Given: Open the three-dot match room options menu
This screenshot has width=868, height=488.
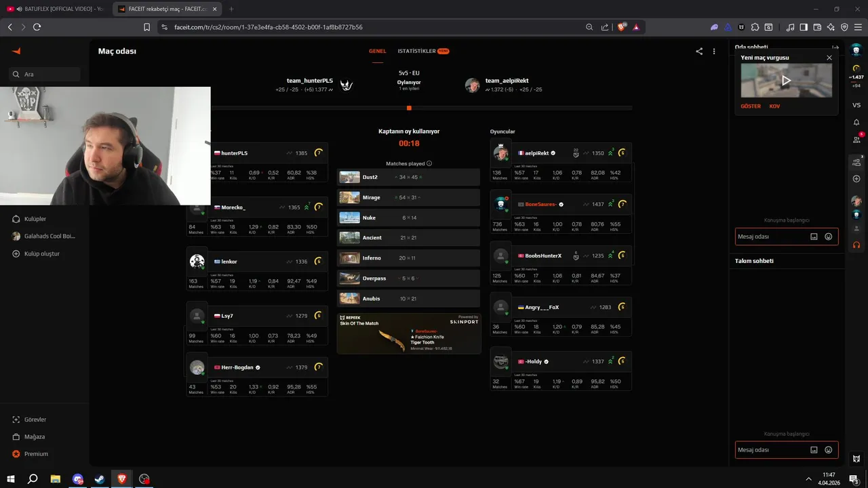Looking at the screenshot, I should [x=714, y=51].
